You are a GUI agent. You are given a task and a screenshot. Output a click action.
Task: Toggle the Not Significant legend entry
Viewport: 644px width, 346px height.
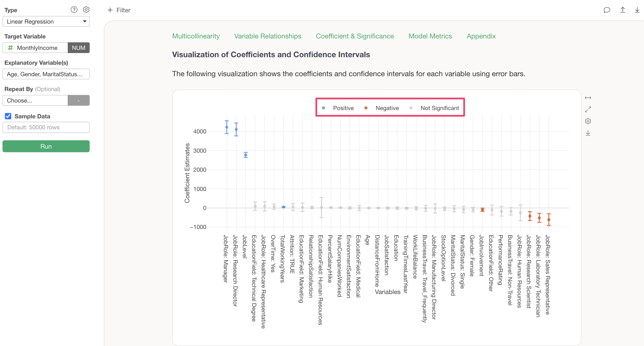(440, 108)
